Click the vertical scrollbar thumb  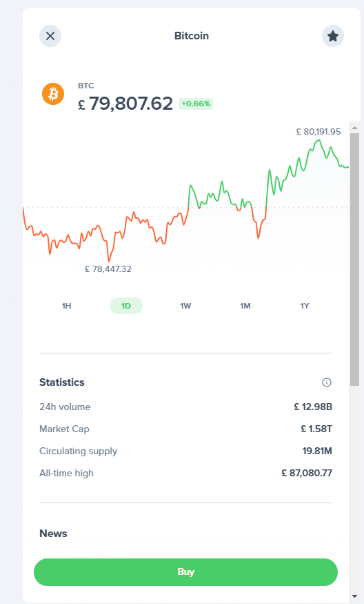coord(355,260)
